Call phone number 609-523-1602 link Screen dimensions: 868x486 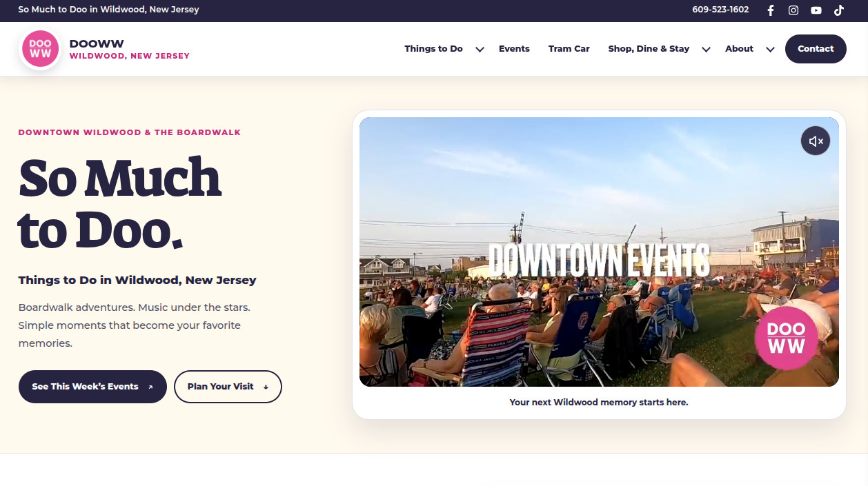[720, 10]
